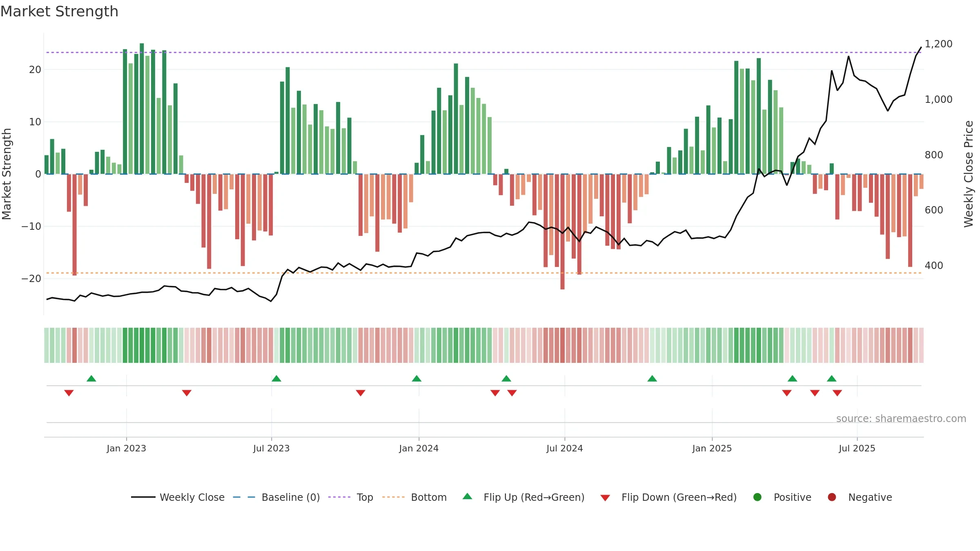Viewport: 980px width, 551px height.
Task: Click the −20 tick on the left axis
Action: pyautogui.click(x=31, y=279)
